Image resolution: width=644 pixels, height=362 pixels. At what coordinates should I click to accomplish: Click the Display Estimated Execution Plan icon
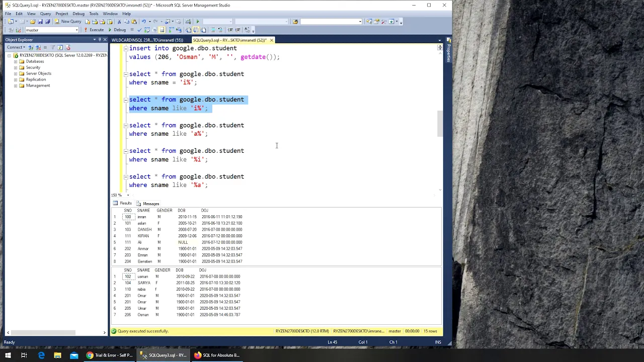point(147,30)
